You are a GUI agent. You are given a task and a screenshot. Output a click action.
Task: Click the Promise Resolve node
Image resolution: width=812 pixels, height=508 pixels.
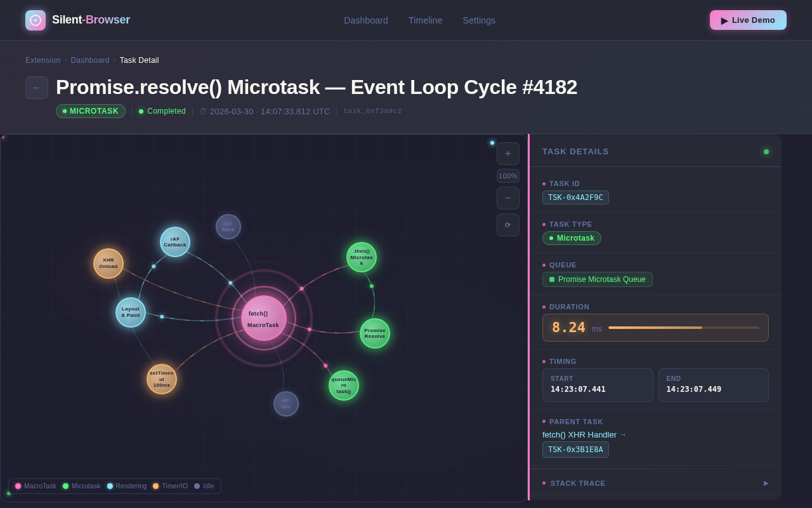click(x=375, y=333)
